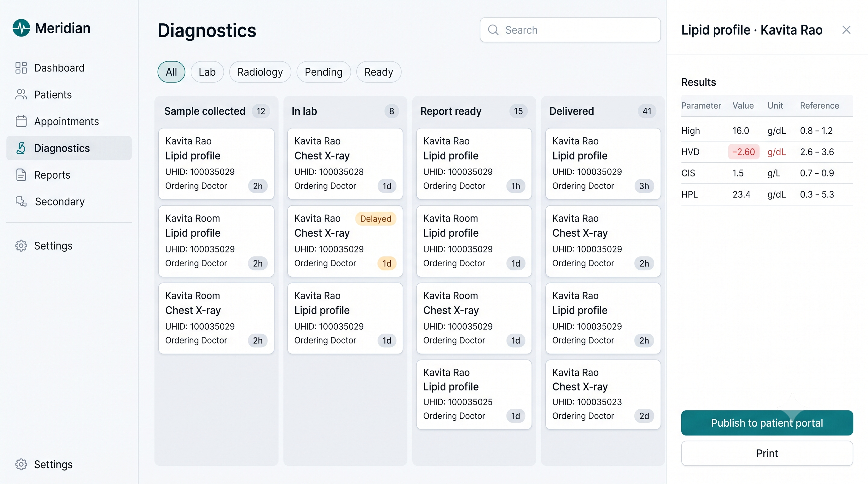Click the Delivered count badge 41
The width and height of the screenshot is (868, 484).
pyautogui.click(x=647, y=111)
